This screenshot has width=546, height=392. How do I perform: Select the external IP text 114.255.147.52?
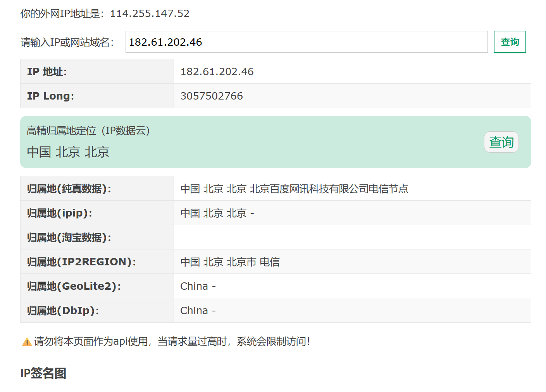point(150,14)
